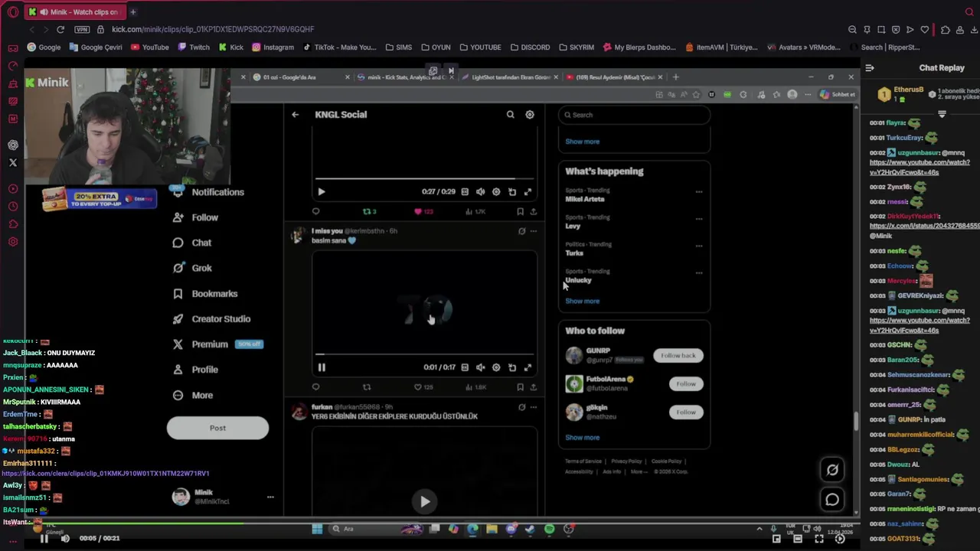Open the Twitch bookmark
The image size is (980, 551).
[194, 47]
